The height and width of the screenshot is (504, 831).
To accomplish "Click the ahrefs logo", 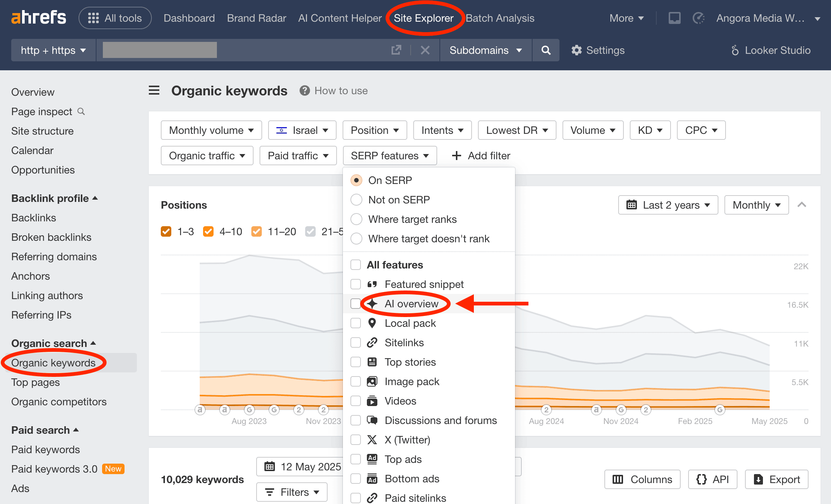I will click(39, 18).
